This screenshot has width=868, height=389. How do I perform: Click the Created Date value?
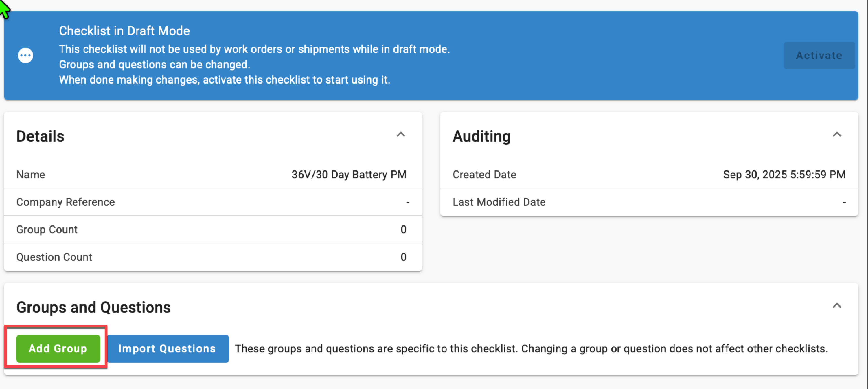[x=784, y=175]
